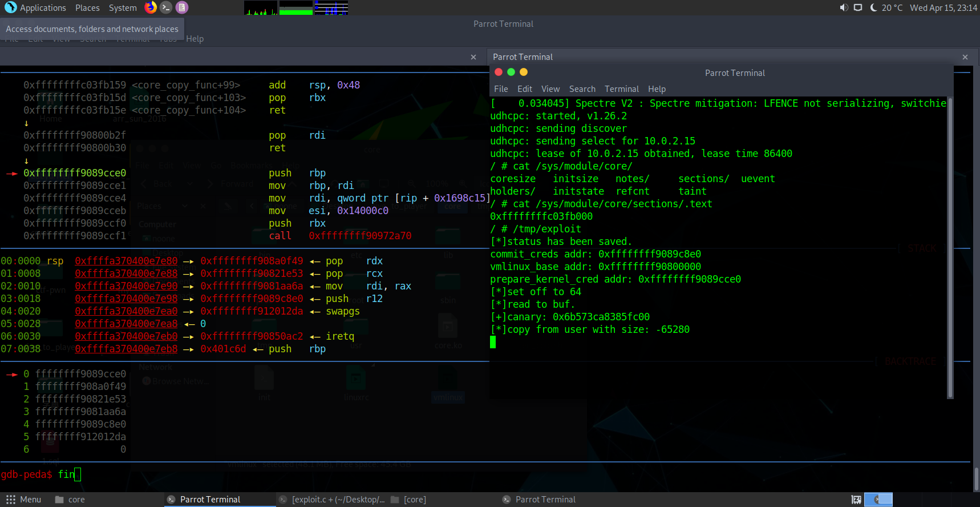Open the Menu button in bottom panel
The width and height of the screenshot is (980, 507).
pyautogui.click(x=23, y=500)
